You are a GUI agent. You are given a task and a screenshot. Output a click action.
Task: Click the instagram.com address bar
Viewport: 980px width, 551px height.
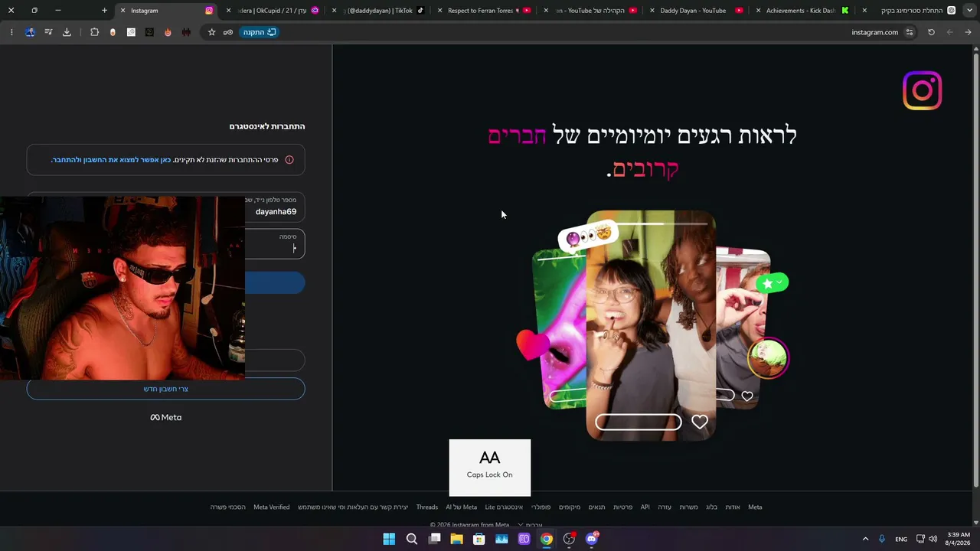874,32
